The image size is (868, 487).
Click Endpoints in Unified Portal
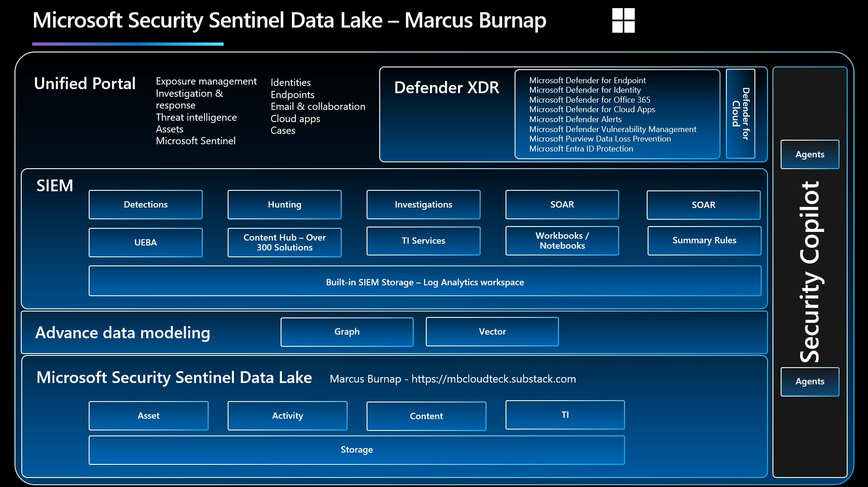(292, 95)
